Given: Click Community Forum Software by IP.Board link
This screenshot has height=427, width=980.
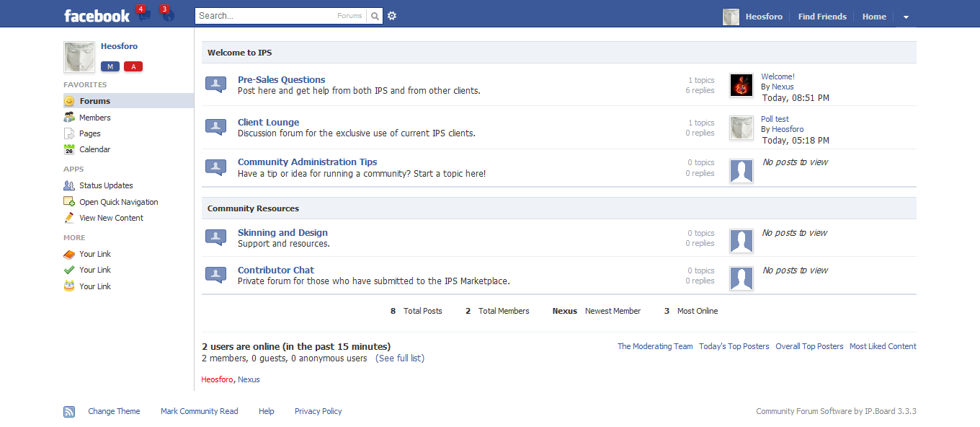Looking at the screenshot, I should point(836,411).
